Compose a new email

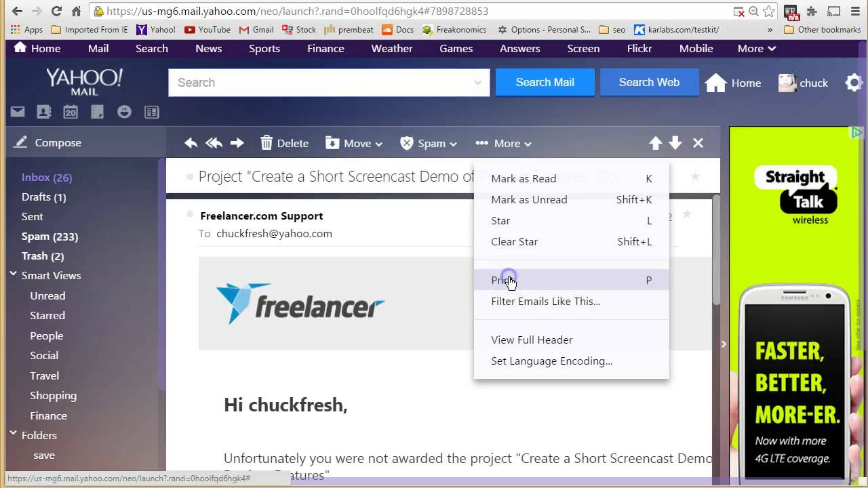point(47,142)
